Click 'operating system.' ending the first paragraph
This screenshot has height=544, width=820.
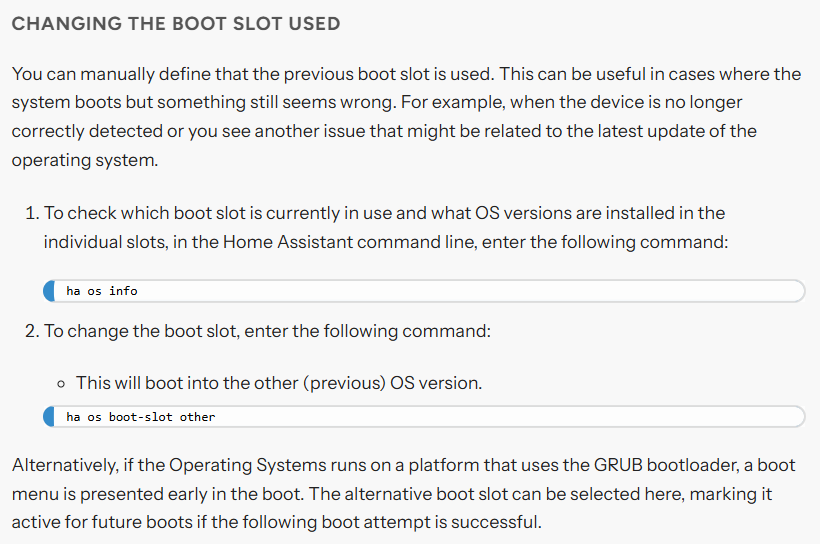click(x=85, y=160)
